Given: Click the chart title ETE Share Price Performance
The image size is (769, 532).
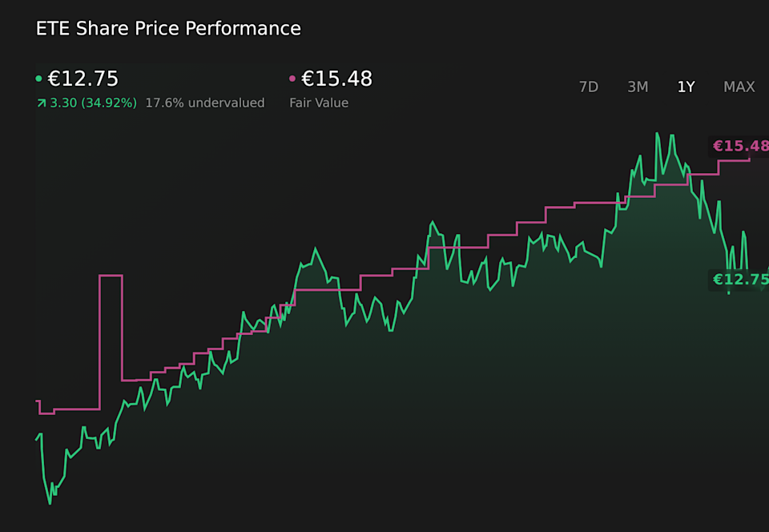Looking at the screenshot, I should coord(168,28).
